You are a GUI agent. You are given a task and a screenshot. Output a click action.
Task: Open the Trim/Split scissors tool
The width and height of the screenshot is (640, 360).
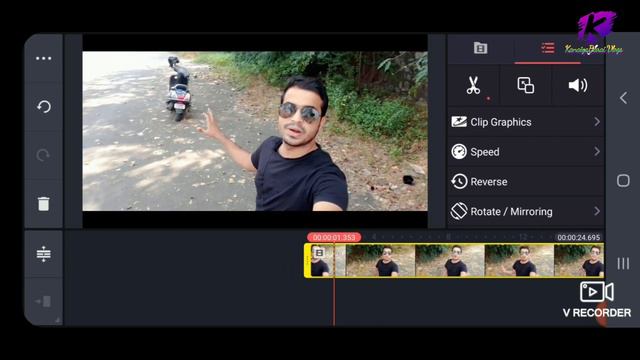click(x=473, y=85)
